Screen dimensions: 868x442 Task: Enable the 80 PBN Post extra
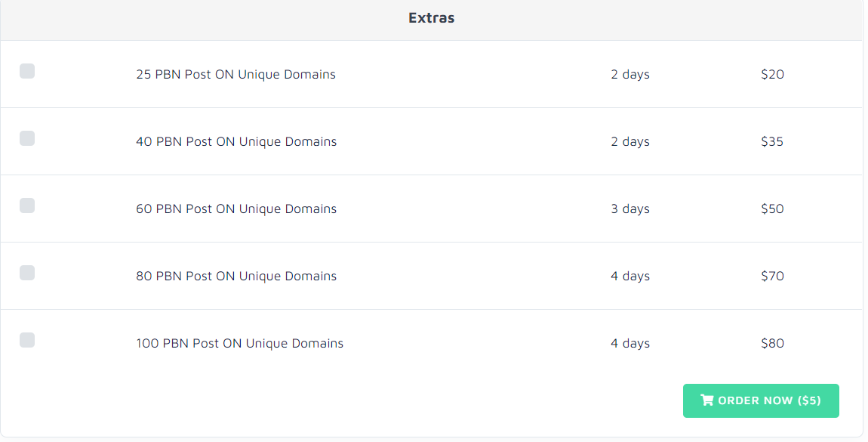(x=27, y=273)
